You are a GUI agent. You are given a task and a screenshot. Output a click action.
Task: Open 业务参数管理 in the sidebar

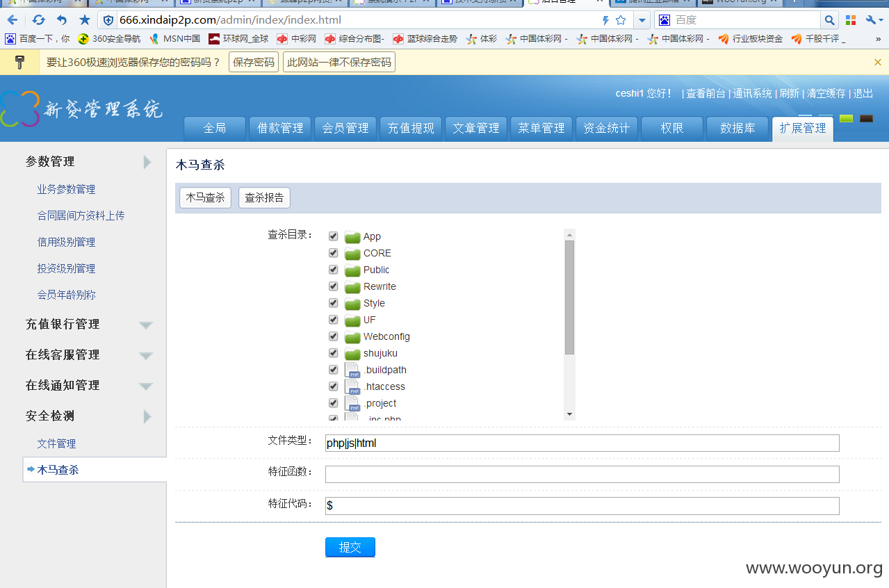pyautogui.click(x=66, y=190)
